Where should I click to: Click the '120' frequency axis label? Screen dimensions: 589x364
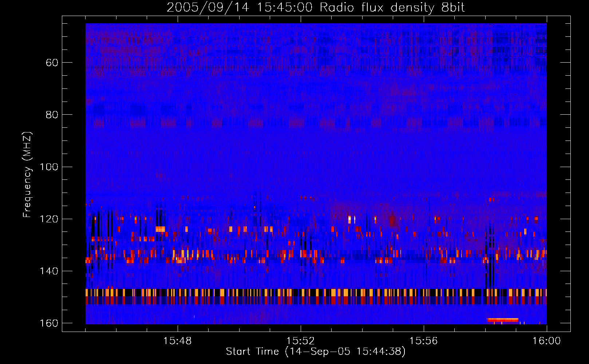click(49, 219)
